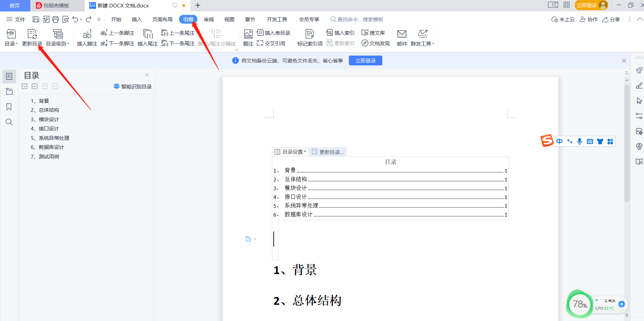Image resolution: width=644 pixels, height=321 pixels.
Task: Switch to the 开始 tab
Action: click(116, 19)
